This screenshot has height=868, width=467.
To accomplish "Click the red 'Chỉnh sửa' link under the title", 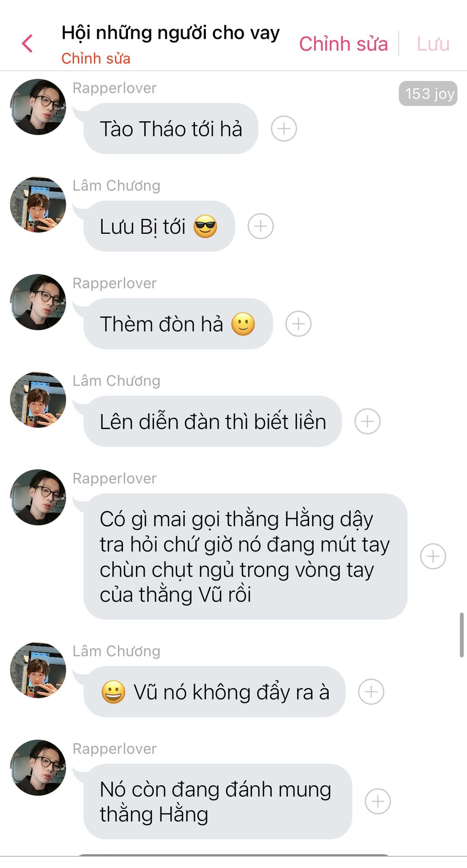I will tap(96, 58).
